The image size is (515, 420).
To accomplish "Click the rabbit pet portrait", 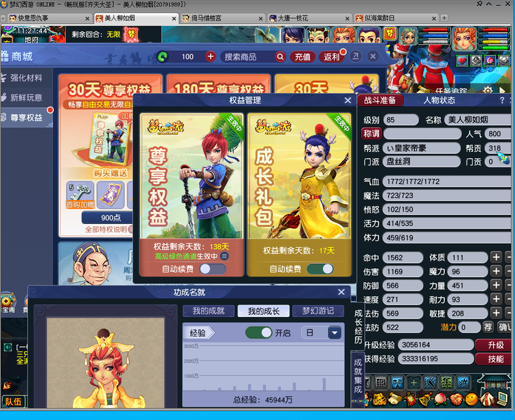I will (268, 34).
